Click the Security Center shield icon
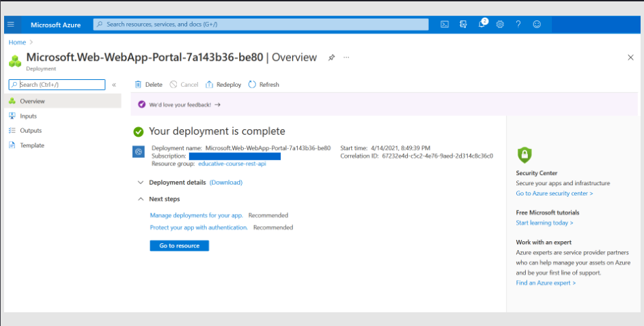Viewport: 644px width, 326px height. click(x=524, y=155)
